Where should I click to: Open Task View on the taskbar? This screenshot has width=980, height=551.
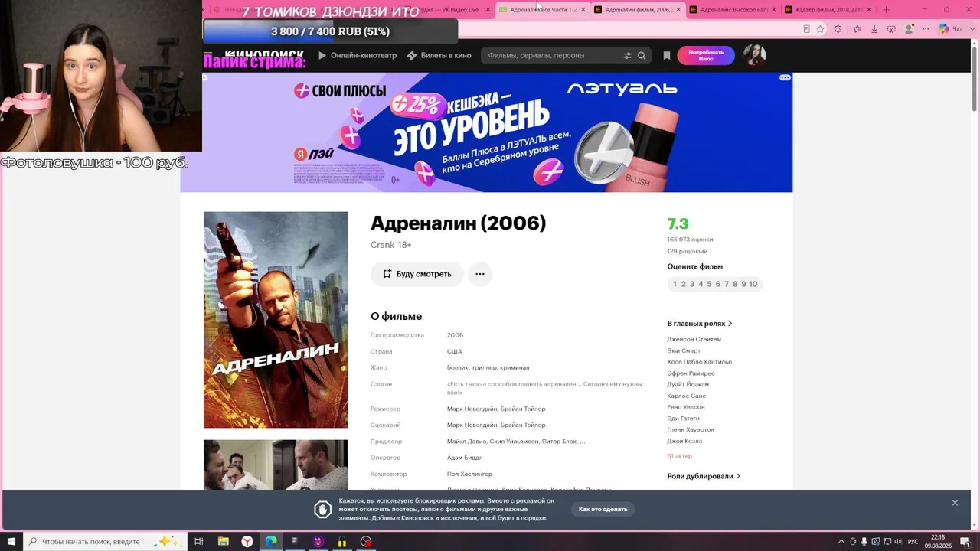click(199, 542)
